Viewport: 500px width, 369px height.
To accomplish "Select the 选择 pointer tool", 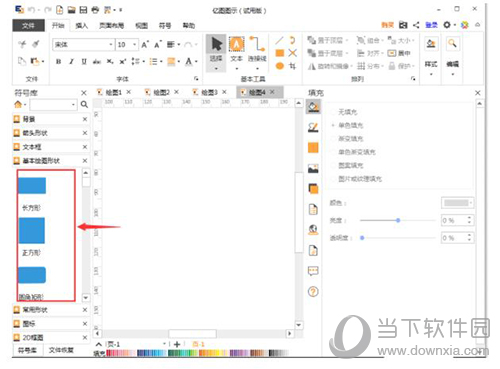I will click(216, 53).
